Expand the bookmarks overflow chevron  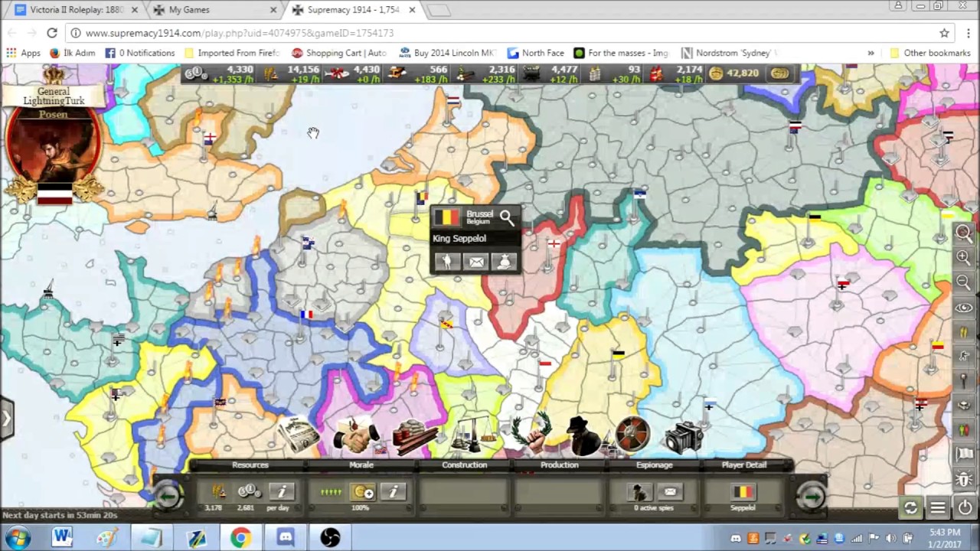(x=871, y=53)
